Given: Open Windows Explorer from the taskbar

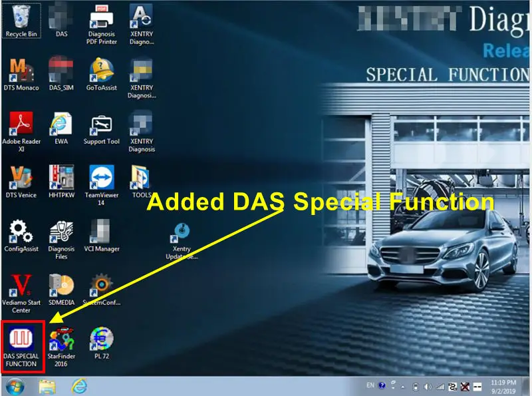Looking at the screenshot, I should click(47, 387).
